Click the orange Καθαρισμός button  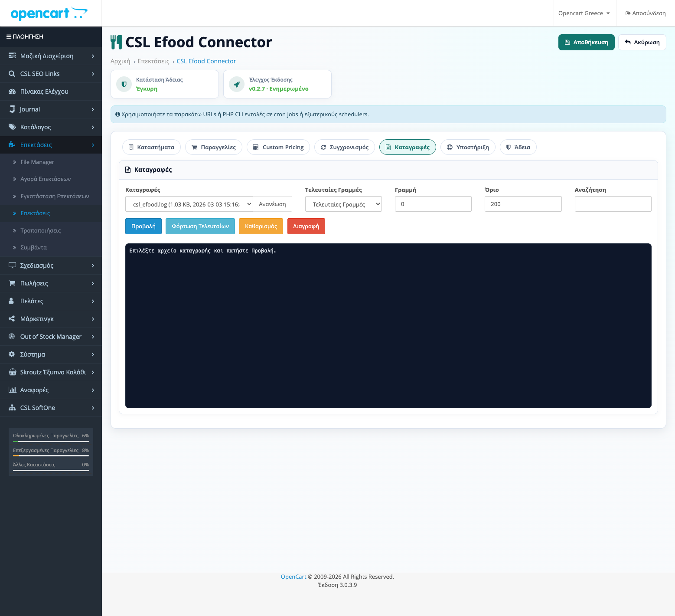261,226
